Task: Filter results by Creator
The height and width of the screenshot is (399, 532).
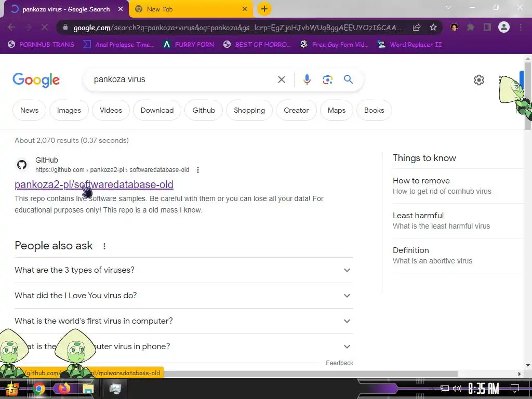Action: [296, 110]
